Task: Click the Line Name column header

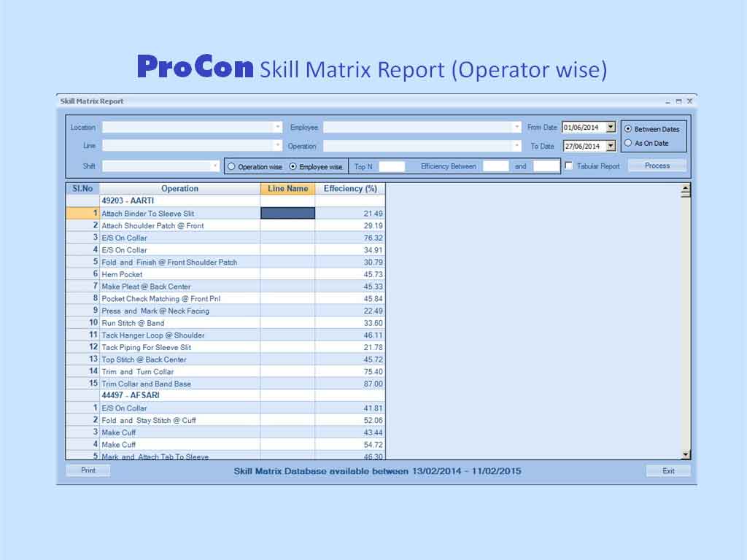Action: (x=287, y=189)
